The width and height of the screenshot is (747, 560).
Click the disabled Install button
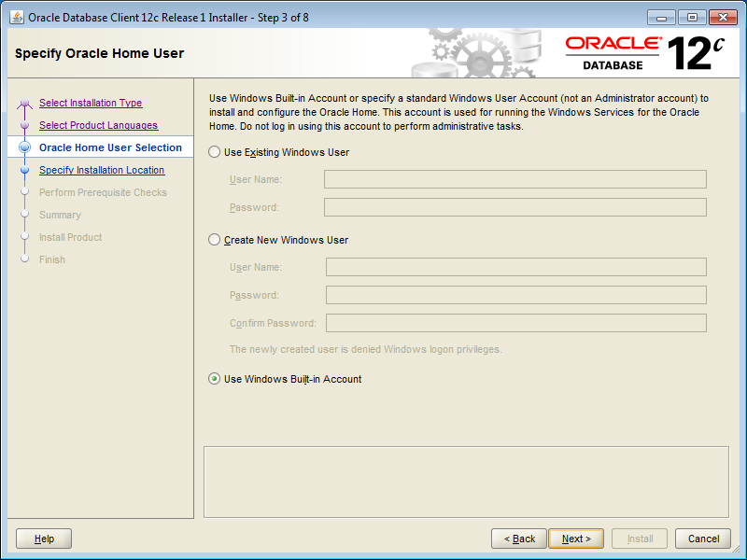pos(640,539)
